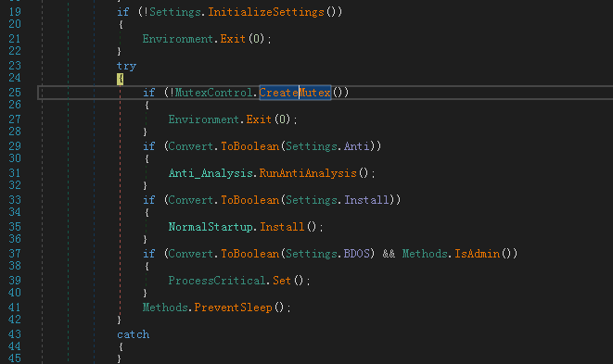
Task: Click Convert on line 37
Action: coord(191,255)
